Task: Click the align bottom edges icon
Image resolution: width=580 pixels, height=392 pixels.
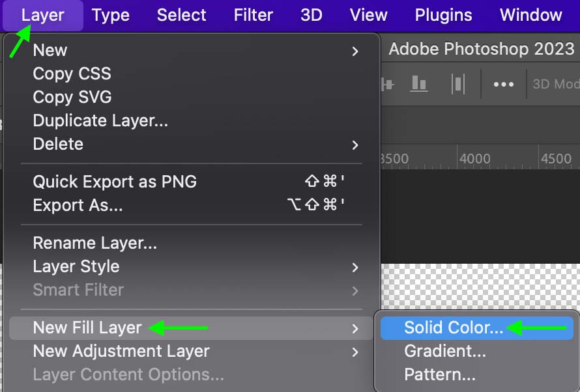Action: [418, 83]
